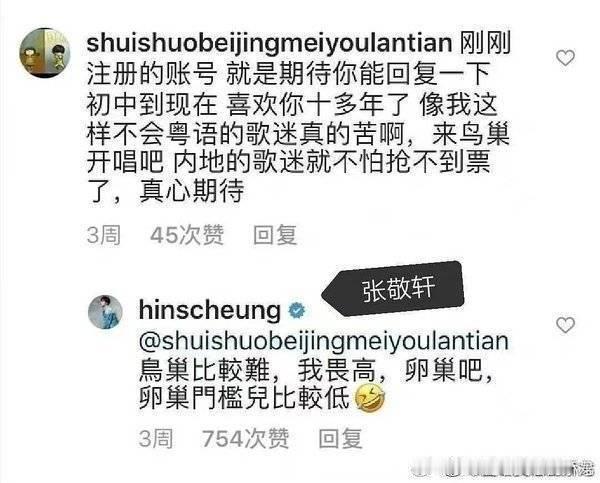Like the comment by shuishuobeijingmeiyoulantian with the heart
Image resolution: width=600 pixels, height=483 pixels.
[565, 58]
